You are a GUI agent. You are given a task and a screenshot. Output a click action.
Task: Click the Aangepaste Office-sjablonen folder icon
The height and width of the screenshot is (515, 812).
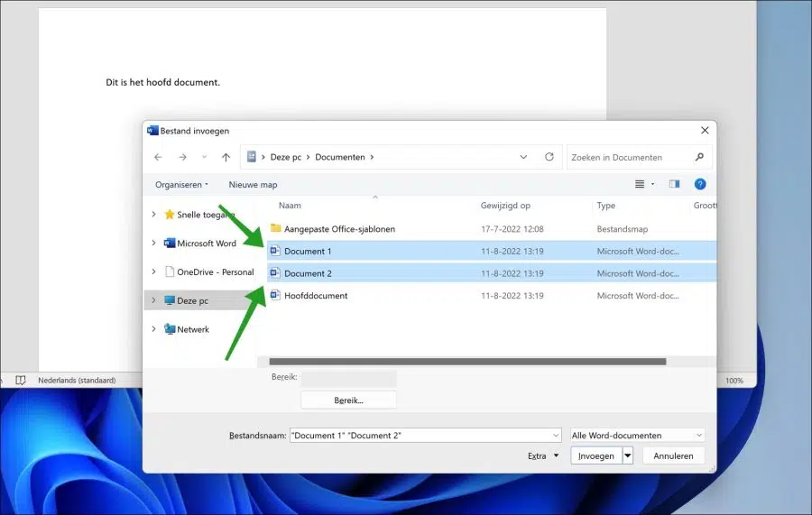pyautogui.click(x=275, y=228)
